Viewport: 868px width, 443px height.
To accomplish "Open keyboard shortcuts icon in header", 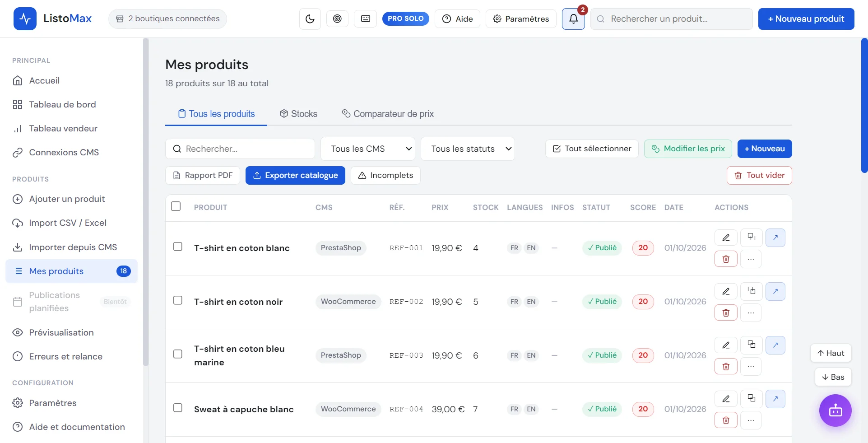I will (366, 19).
